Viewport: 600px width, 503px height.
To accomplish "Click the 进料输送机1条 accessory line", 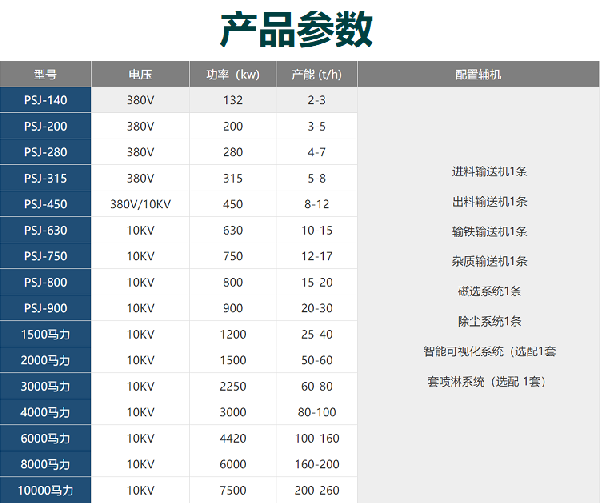I will tap(489, 171).
